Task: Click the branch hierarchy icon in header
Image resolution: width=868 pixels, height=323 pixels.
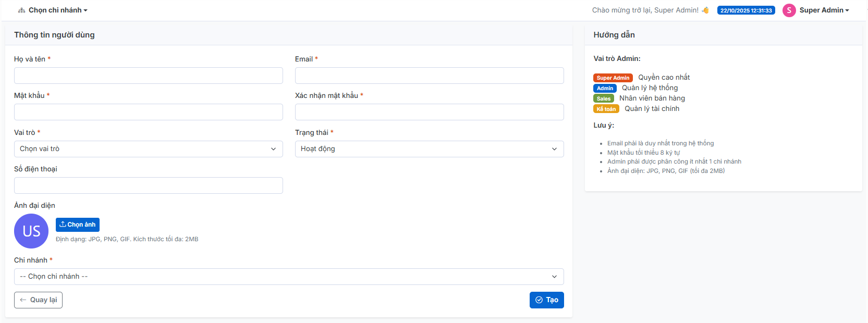Action: [21, 10]
